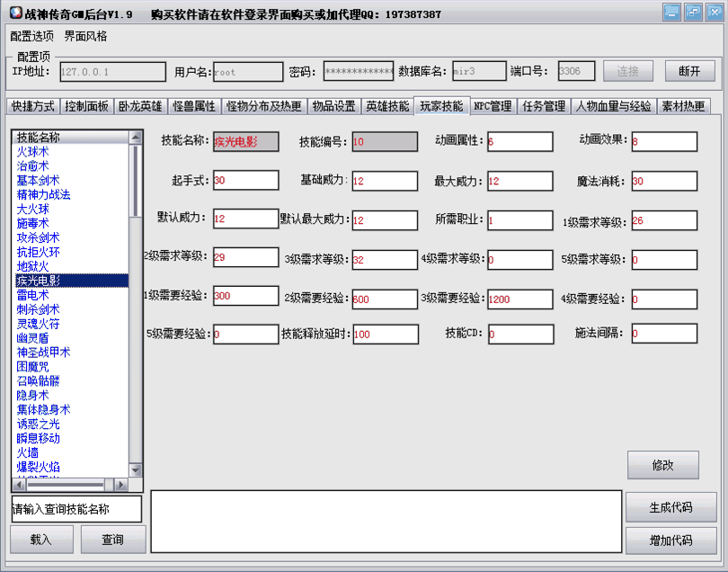Screen dimensions: 728x572
Task: Click the 技能CD field
Action: coord(521,334)
